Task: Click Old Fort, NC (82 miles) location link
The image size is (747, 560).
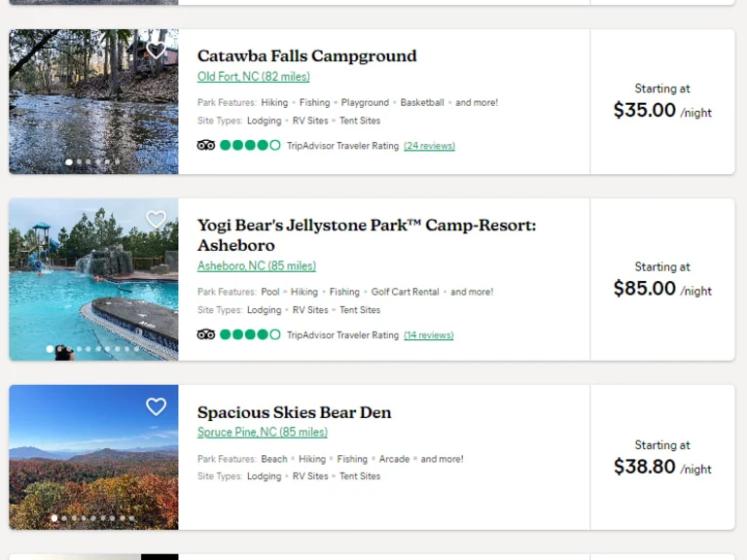Action: point(253,77)
